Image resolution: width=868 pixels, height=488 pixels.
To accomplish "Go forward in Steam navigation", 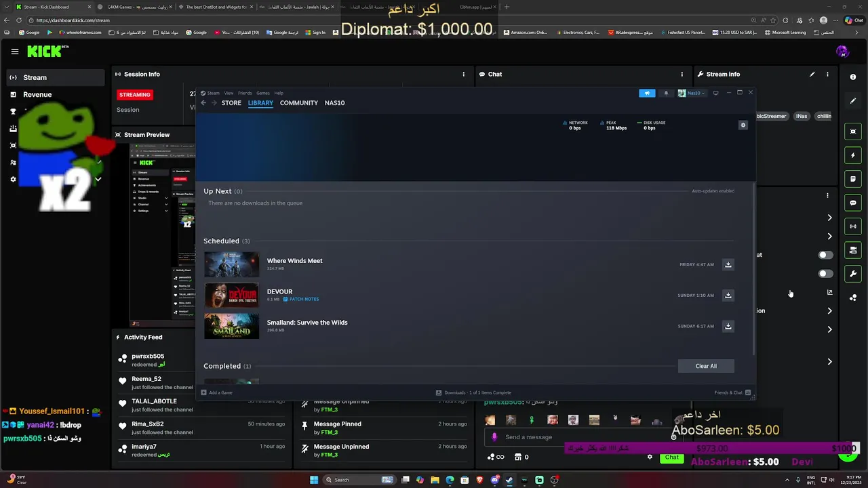I will pos(214,103).
